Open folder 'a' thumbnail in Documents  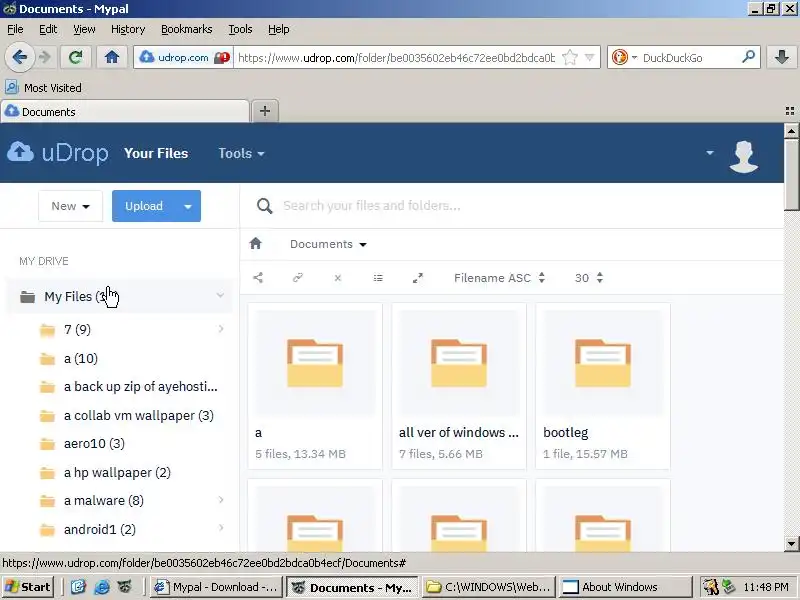click(315, 362)
